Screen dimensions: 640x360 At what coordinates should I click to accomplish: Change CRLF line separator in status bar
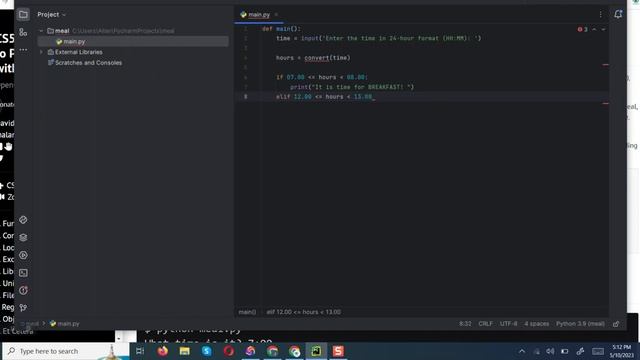[485, 324]
